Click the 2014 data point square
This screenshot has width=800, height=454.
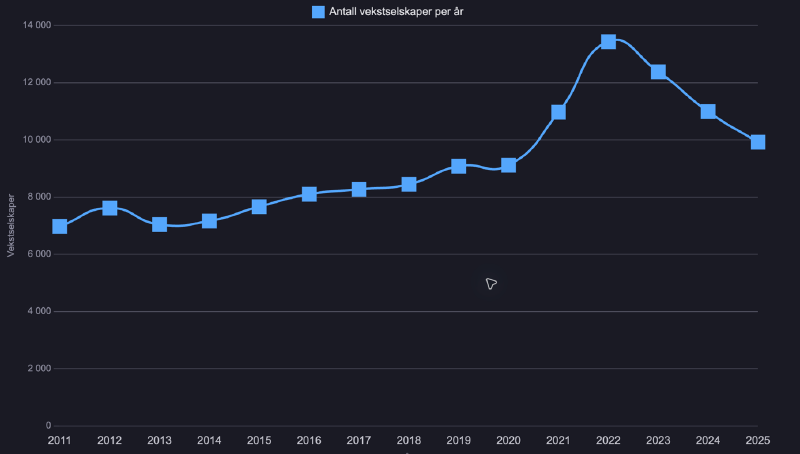pyautogui.click(x=209, y=221)
